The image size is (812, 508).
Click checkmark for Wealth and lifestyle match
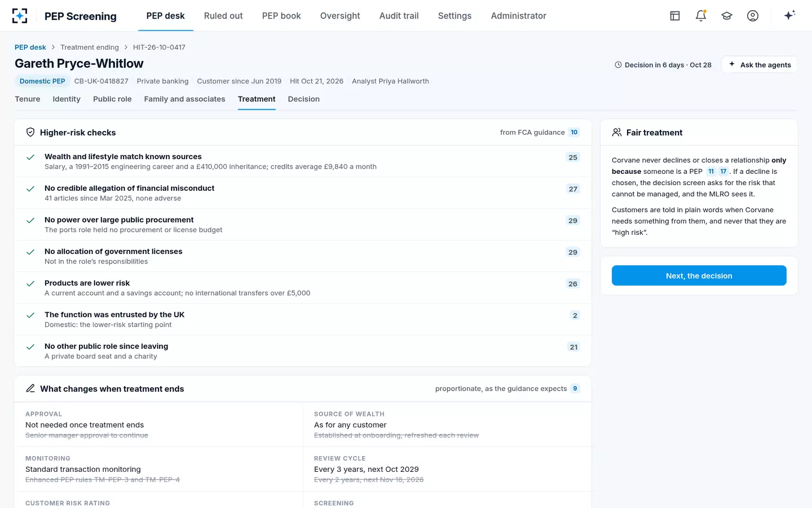pos(30,157)
